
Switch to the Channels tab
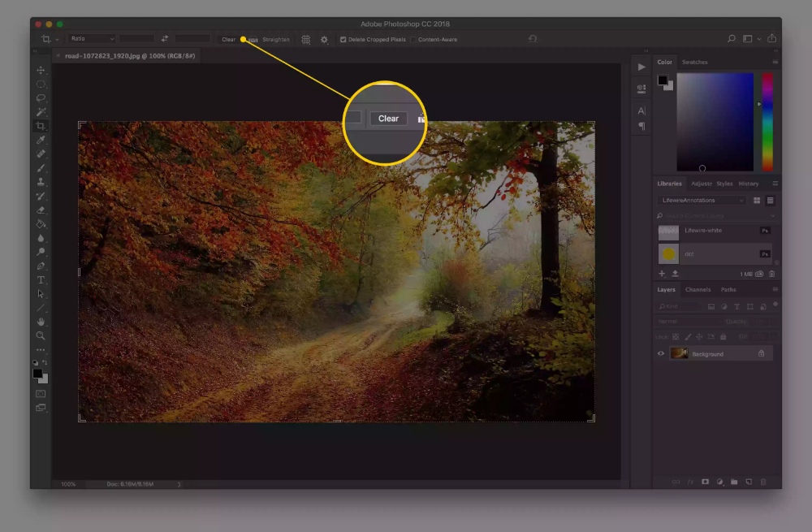(x=698, y=289)
